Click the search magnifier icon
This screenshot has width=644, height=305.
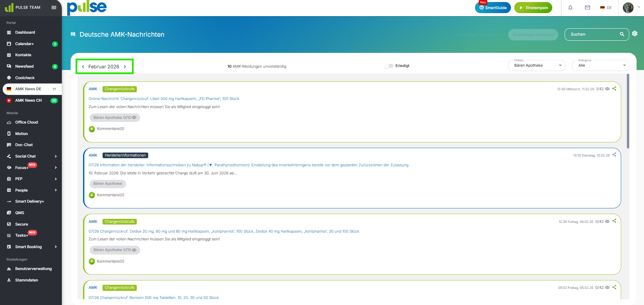point(622,34)
